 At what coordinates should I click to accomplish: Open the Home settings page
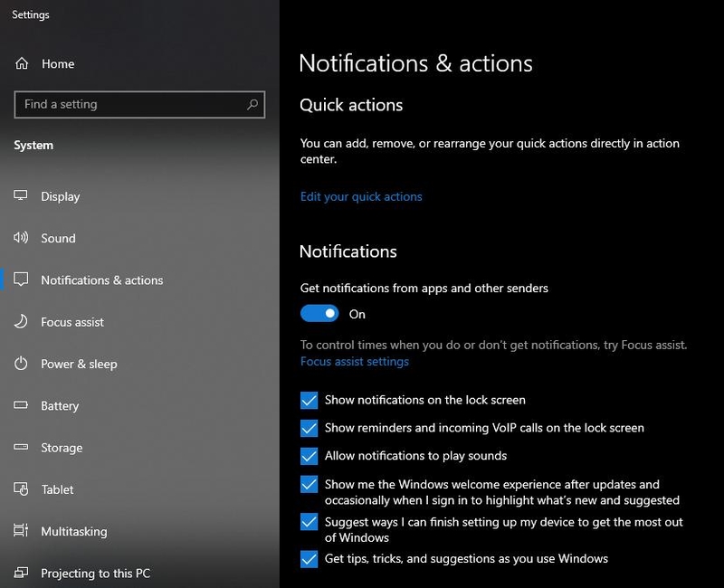[58, 63]
